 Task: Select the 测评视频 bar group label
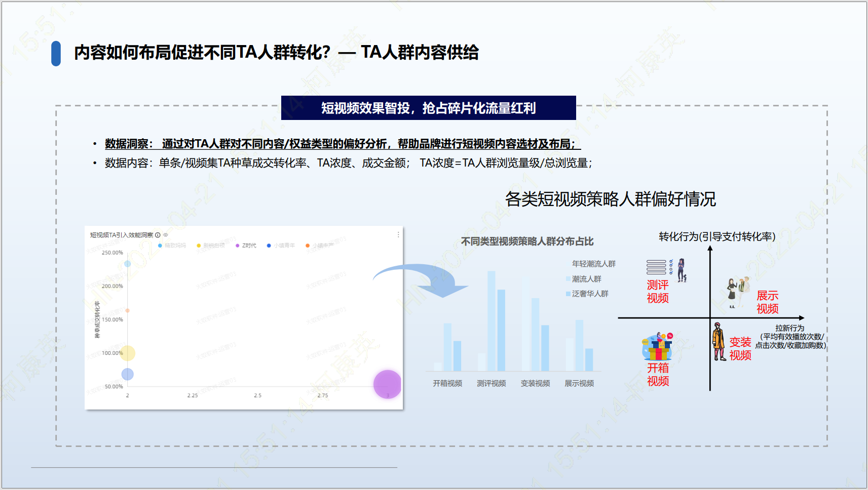pyautogui.click(x=492, y=383)
